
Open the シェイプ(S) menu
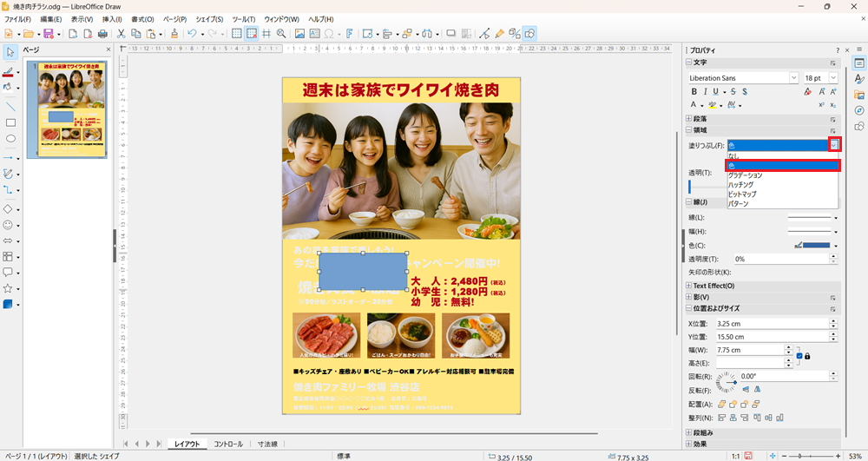tap(210, 19)
